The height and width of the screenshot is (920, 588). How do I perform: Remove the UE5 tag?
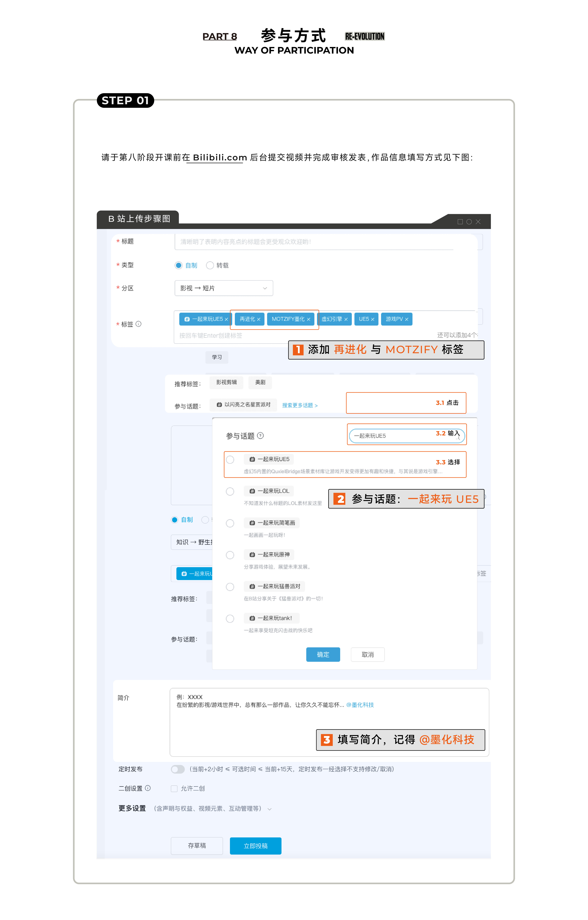[x=373, y=319]
